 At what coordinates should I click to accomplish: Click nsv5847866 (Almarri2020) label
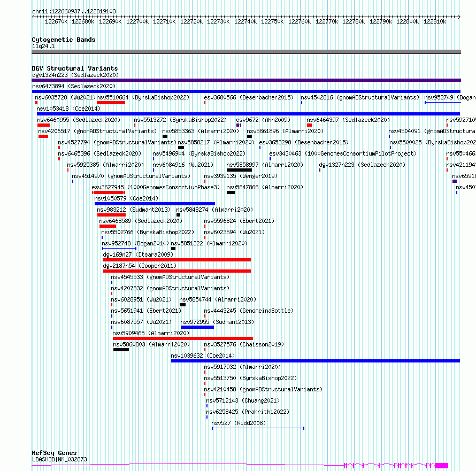click(x=265, y=187)
